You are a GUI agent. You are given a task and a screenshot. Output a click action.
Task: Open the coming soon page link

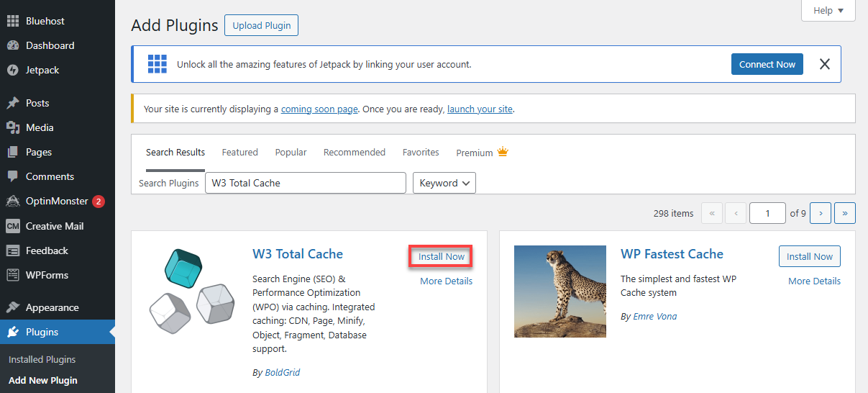(319, 109)
